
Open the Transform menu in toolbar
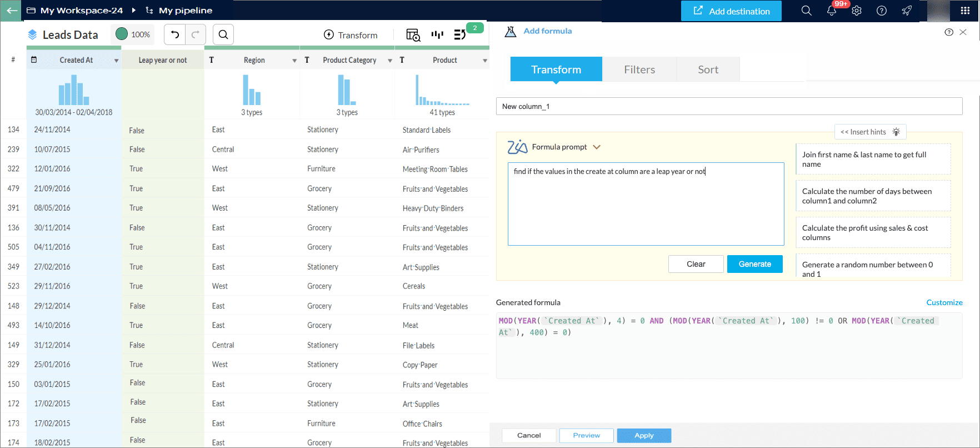click(351, 35)
